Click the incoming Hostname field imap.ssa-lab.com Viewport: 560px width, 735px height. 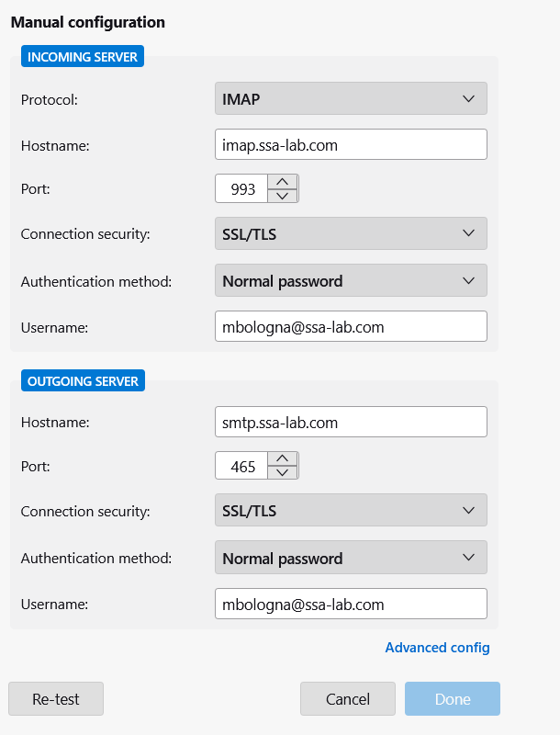(x=351, y=144)
